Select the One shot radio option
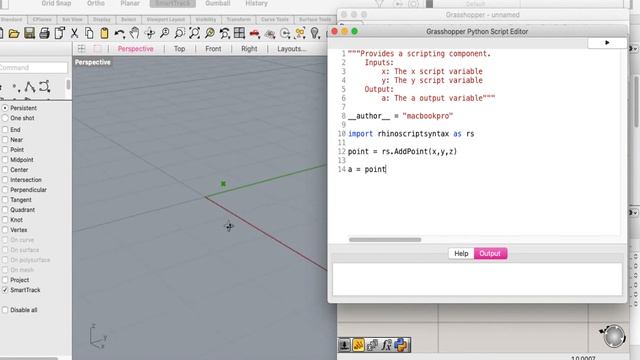 click(5, 118)
